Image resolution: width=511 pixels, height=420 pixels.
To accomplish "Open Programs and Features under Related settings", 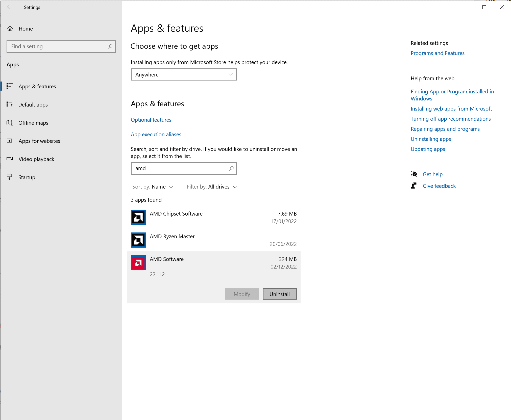I will [x=437, y=53].
